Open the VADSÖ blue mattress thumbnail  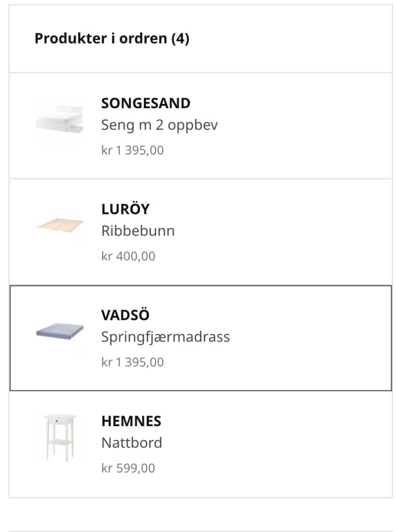[60, 332]
